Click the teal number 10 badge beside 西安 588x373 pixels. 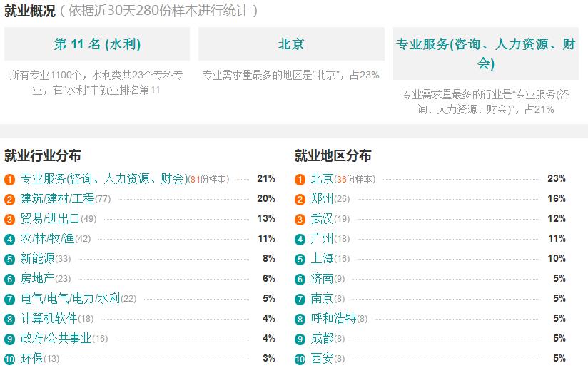pyautogui.click(x=300, y=359)
